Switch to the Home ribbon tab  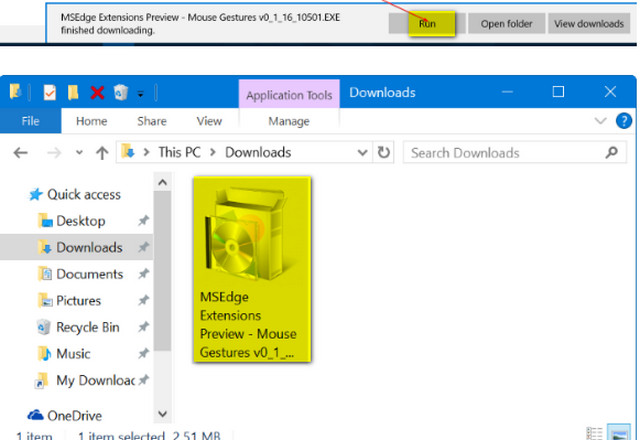coord(91,121)
